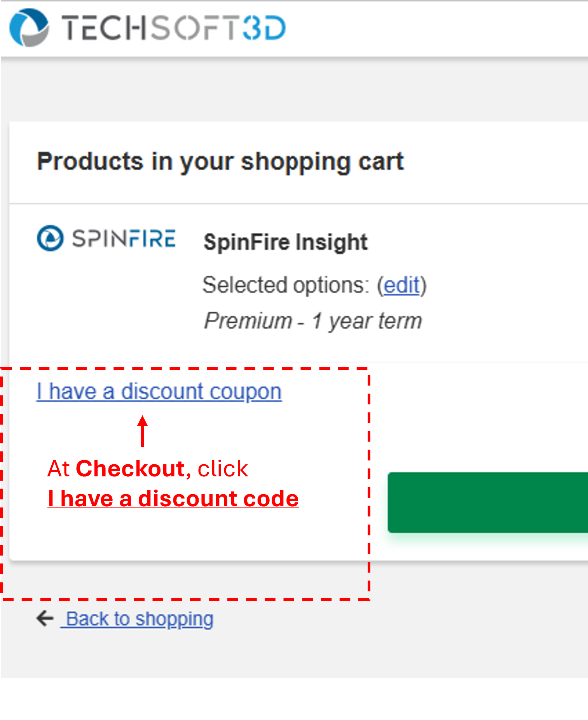588x720 pixels.
Task: Click the Premium - 1 year term text
Action: [313, 321]
